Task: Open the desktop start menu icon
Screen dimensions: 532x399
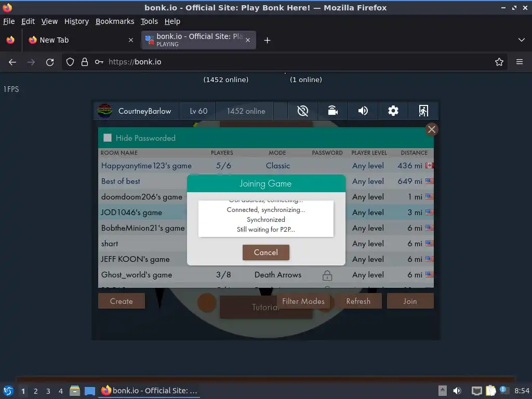Action: pos(8,391)
